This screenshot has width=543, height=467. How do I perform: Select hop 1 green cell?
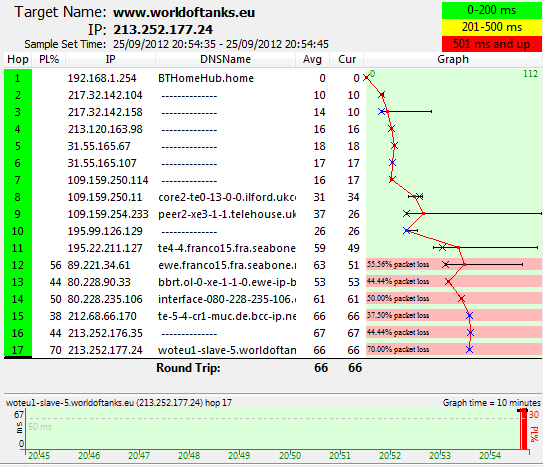[x=18, y=78]
